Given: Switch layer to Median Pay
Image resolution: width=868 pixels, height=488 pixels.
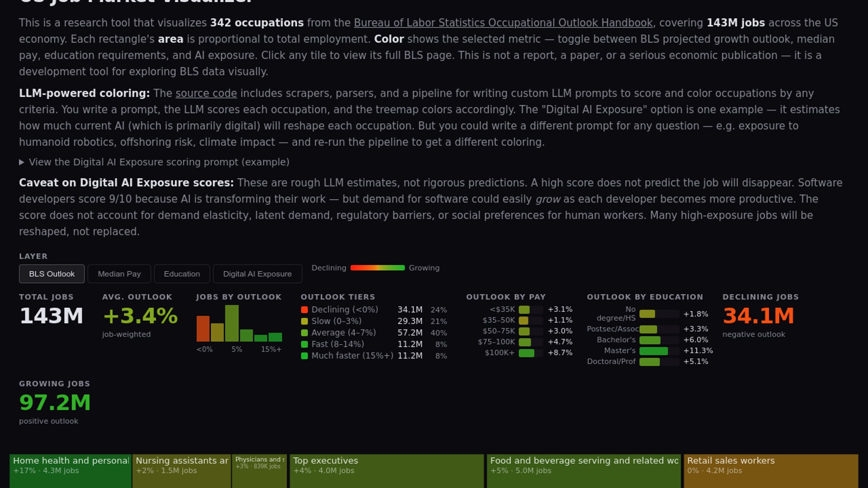Looking at the screenshot, I should [119, 274].
